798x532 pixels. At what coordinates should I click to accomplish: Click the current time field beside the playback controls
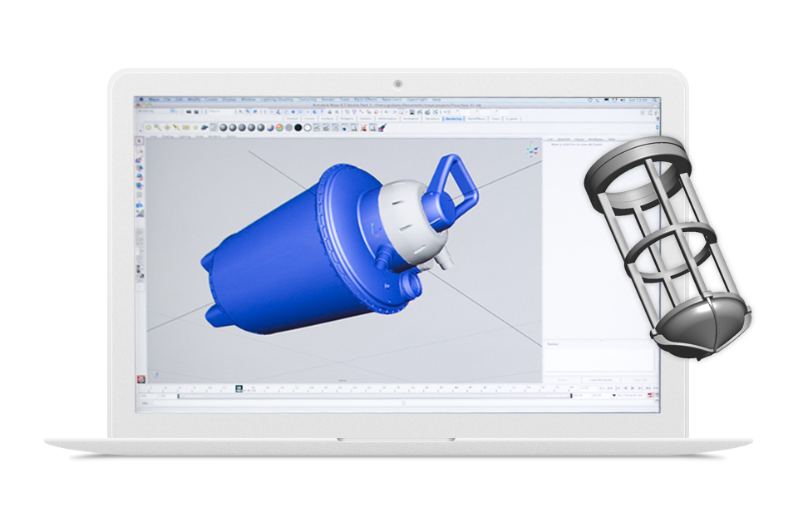(x=589, y=388)
